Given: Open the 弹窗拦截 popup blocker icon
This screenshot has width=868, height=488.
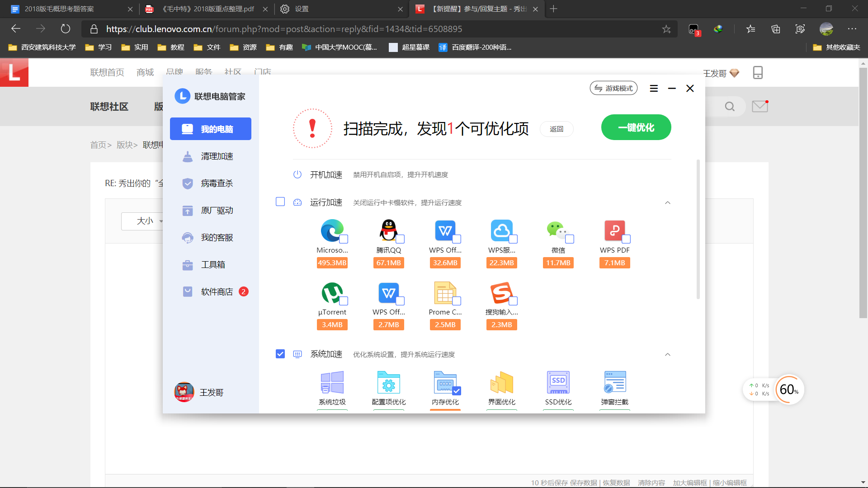Looking at the screenshot, I should 615,382.
